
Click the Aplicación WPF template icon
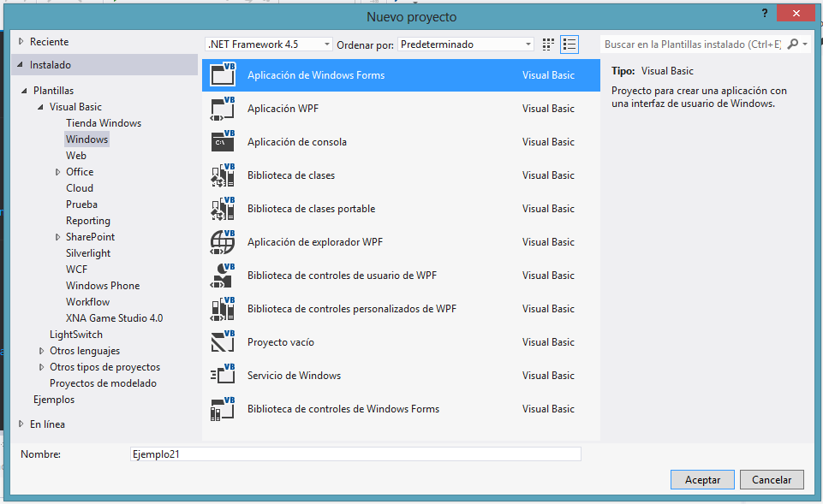pos(223,108)
